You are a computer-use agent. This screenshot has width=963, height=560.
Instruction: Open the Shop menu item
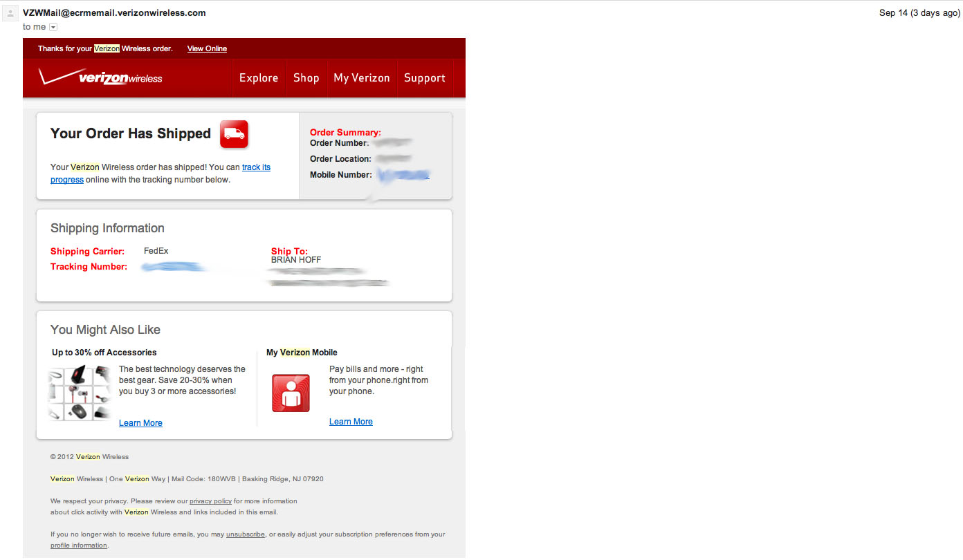tap(306, 78)
